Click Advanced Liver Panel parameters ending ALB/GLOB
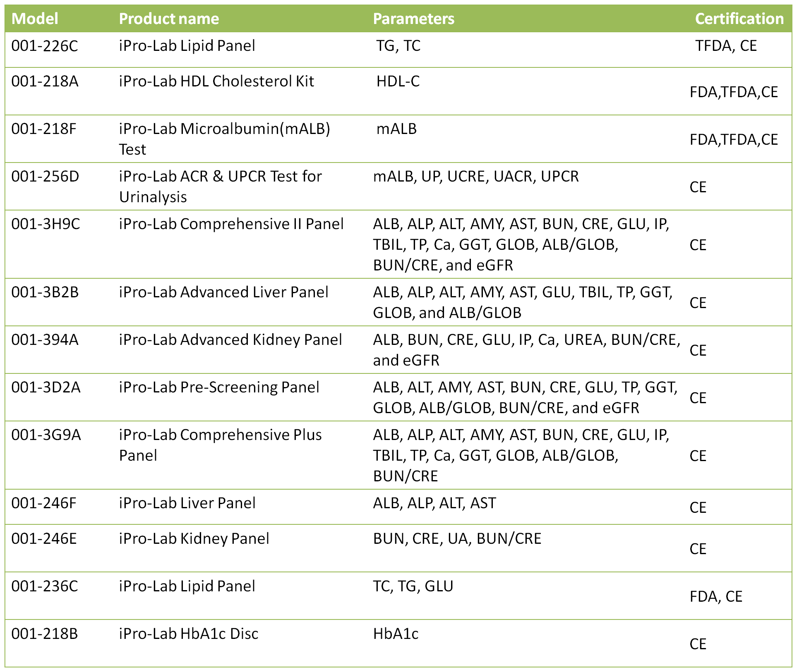This screenshot has height=672, width=797. 523,303
